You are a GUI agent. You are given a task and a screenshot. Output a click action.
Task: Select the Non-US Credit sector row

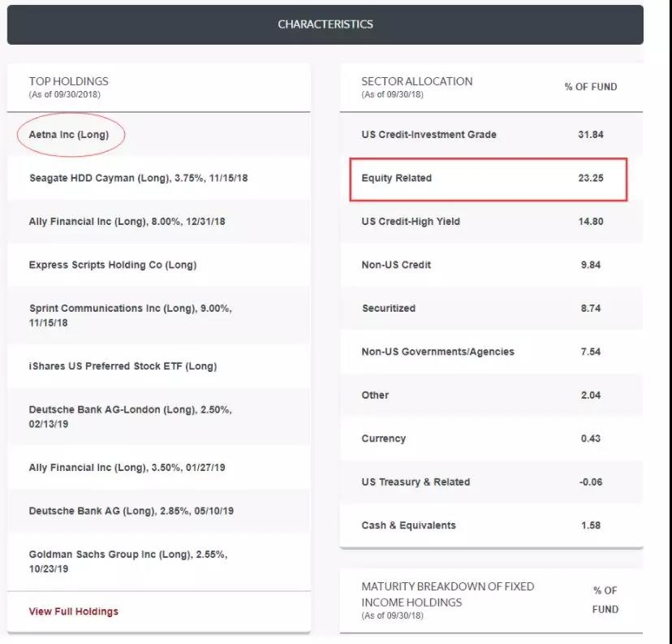[396, 265]
